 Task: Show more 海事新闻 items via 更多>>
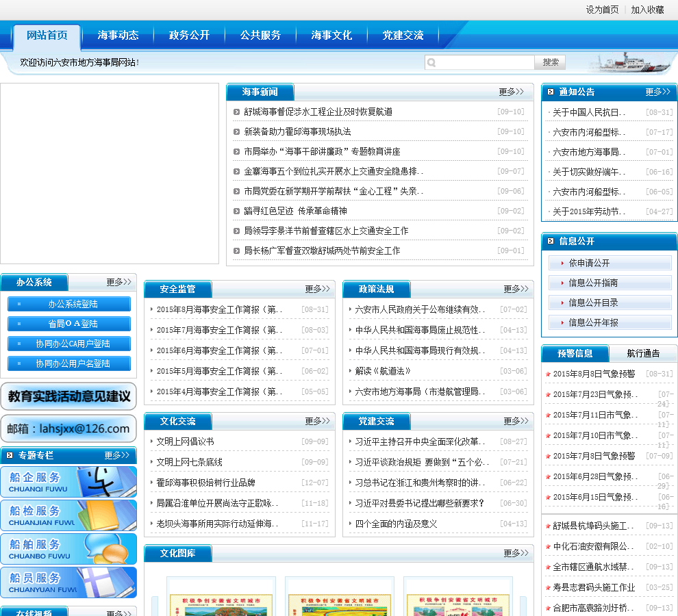(511, 92)
